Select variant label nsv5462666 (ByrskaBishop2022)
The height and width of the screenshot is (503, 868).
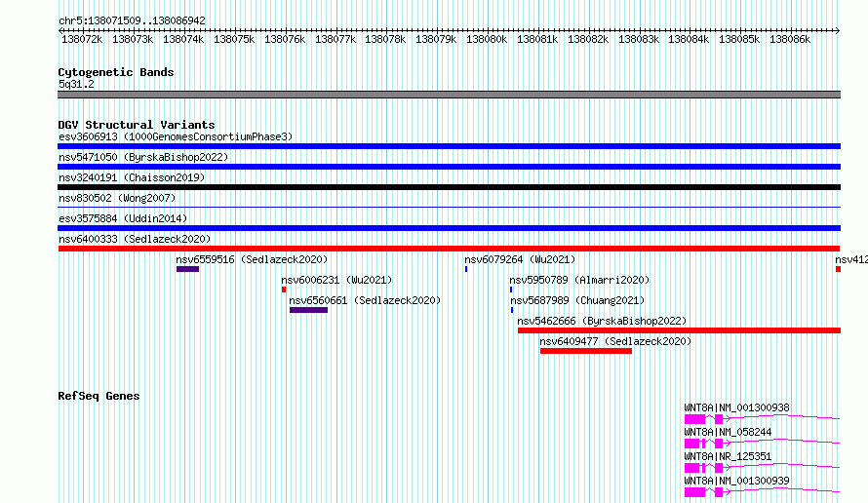click(602, 321)
